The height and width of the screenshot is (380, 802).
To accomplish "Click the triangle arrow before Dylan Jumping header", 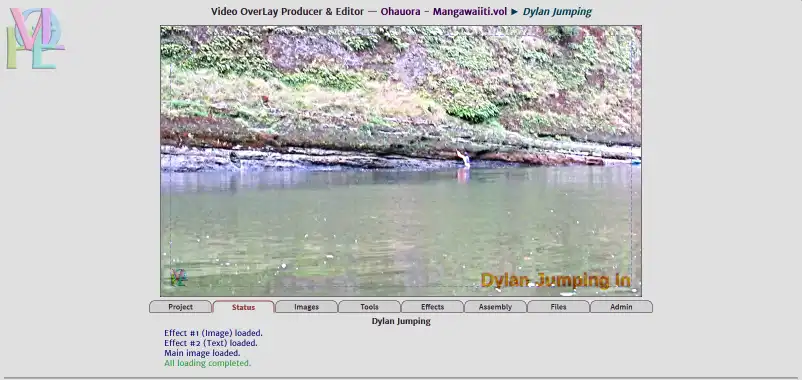I will point(515,12).
